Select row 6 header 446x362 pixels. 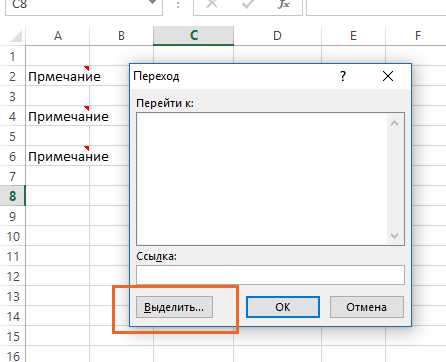coord(12,156)
